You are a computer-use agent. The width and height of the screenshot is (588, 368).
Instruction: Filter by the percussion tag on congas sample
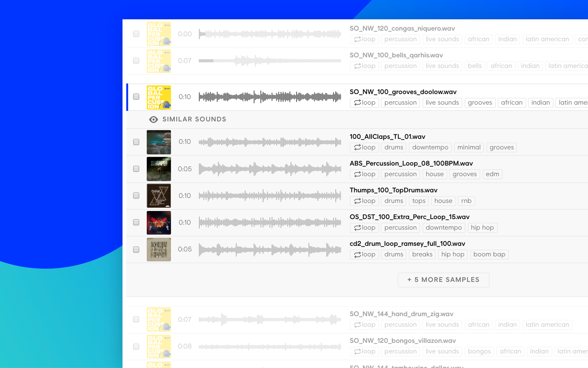(x=400, y=39)
